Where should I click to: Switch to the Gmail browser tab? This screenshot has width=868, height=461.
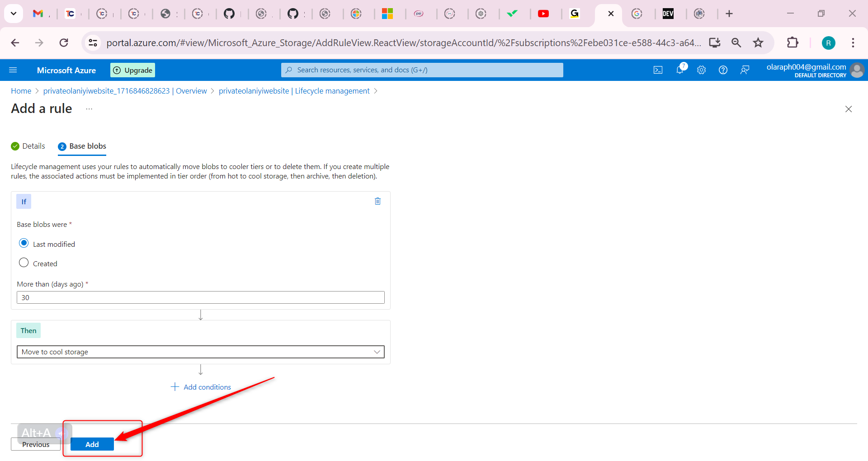[38, 14]
